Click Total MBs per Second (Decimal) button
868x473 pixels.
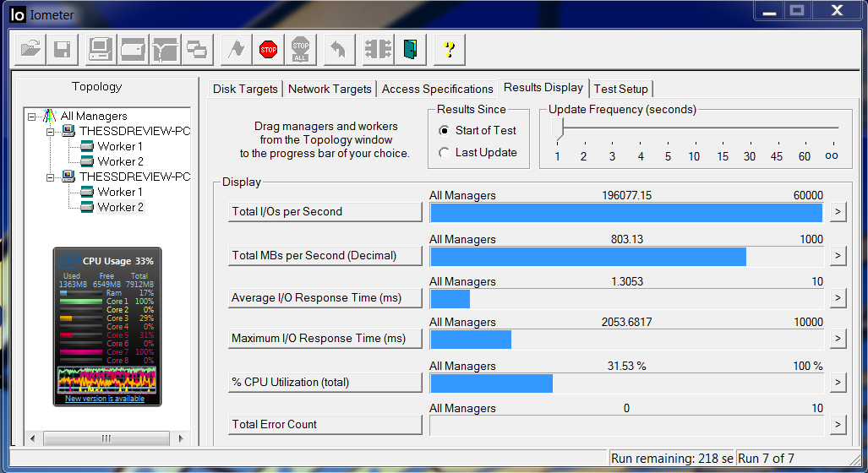[x=325, y=256]
